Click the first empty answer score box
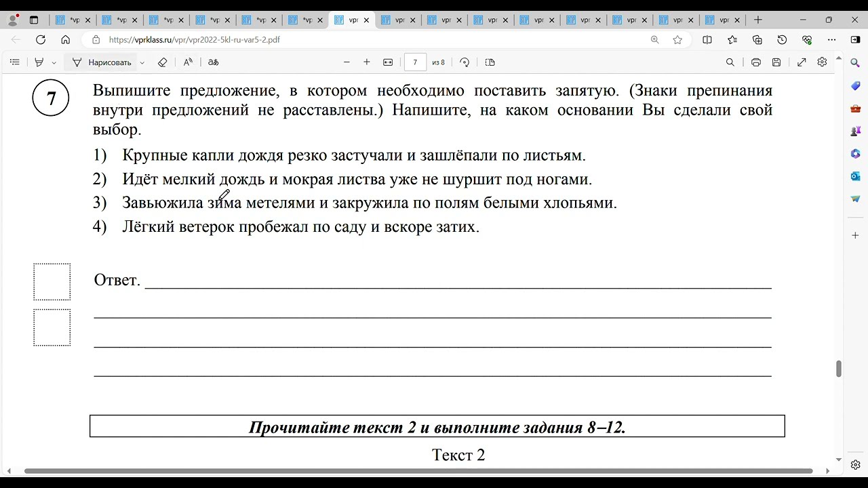Viewport: 868px width, 488px height. (52, 282)
